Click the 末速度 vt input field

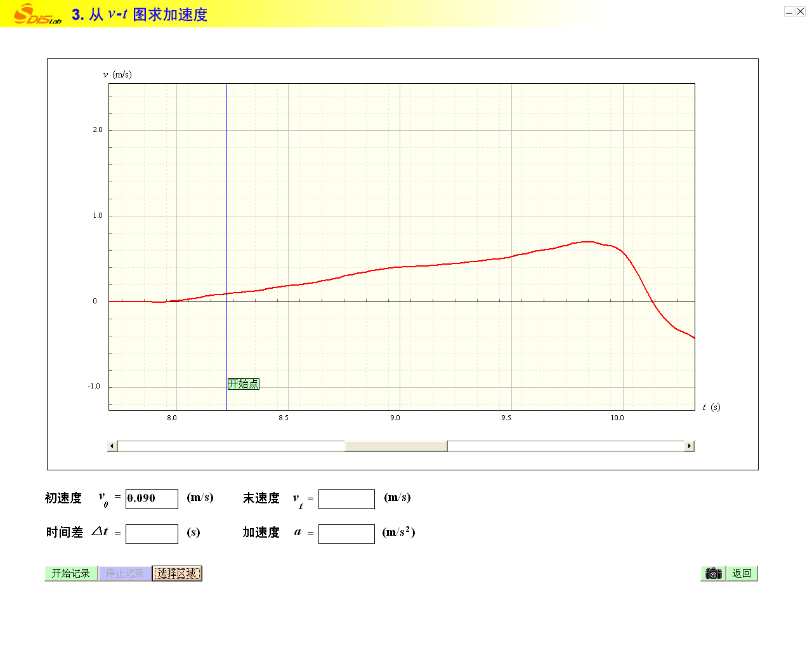pos(346,499)
